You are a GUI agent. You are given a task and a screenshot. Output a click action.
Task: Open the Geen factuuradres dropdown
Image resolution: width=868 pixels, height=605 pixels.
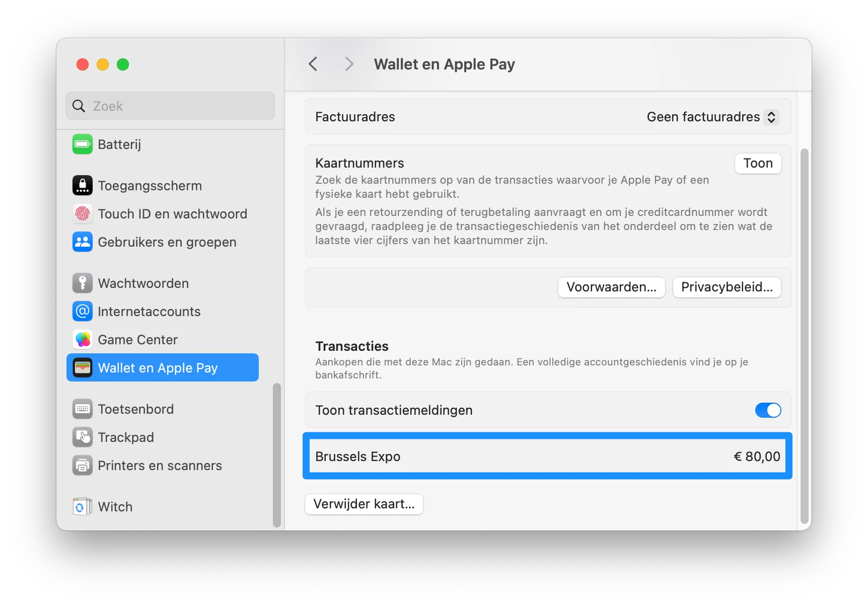coord(713,117)
